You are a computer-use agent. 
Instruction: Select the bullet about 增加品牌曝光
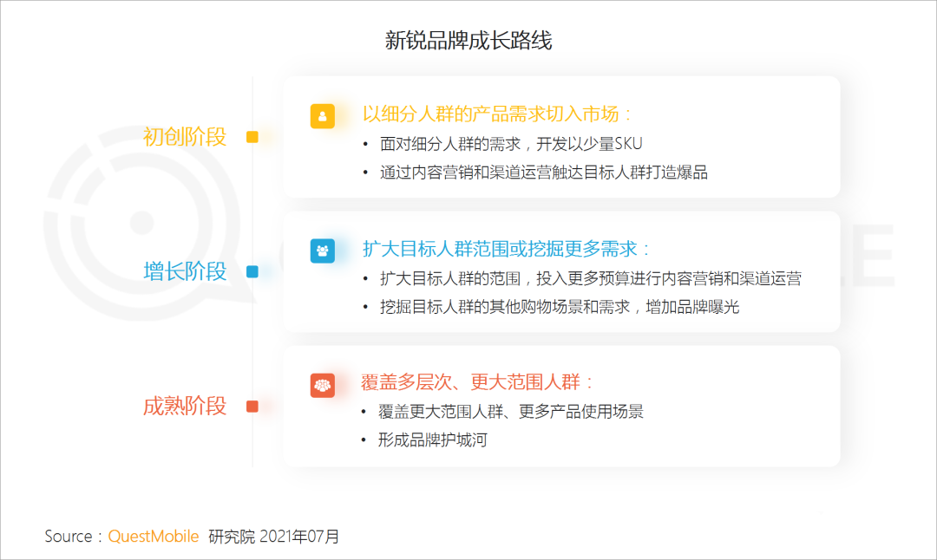[559, 307]
